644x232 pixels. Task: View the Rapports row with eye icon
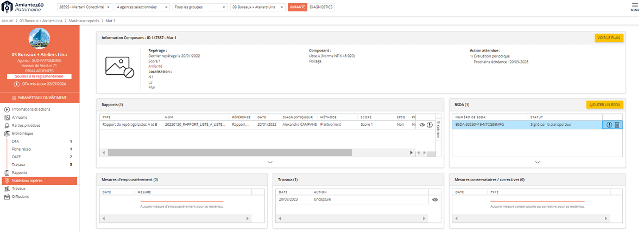tap(422, 125)
